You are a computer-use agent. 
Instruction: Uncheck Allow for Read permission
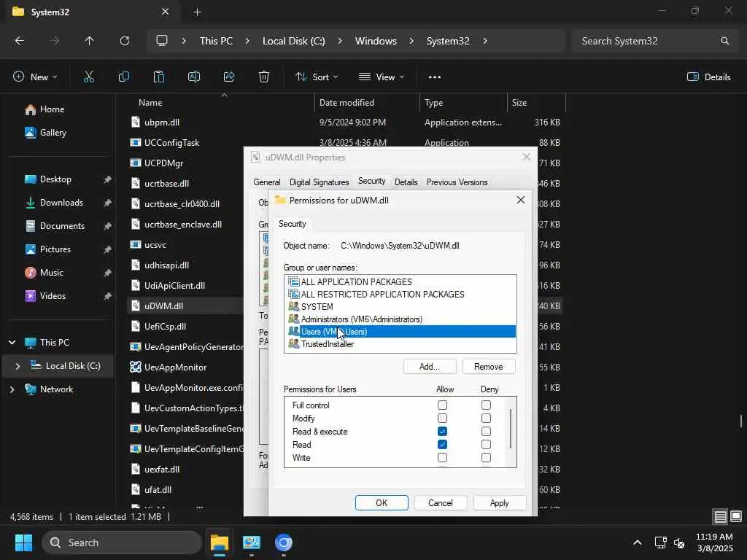[442, 444]
